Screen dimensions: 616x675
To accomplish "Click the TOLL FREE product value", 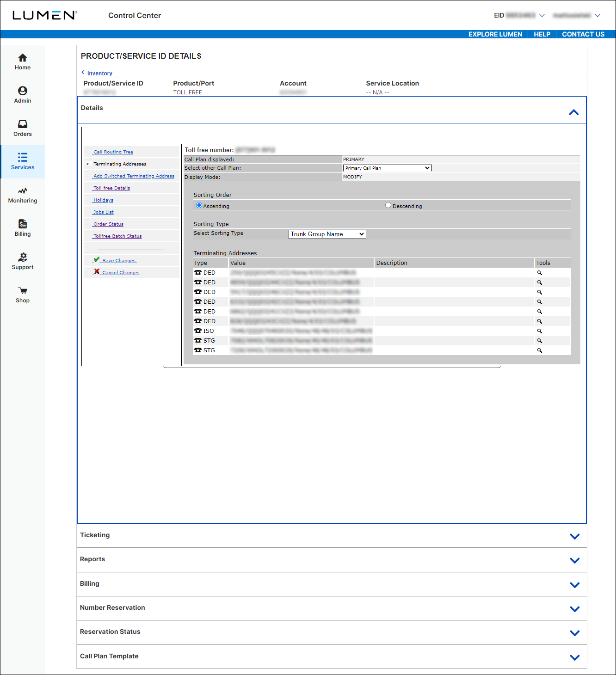I will (x=188, y=92).
